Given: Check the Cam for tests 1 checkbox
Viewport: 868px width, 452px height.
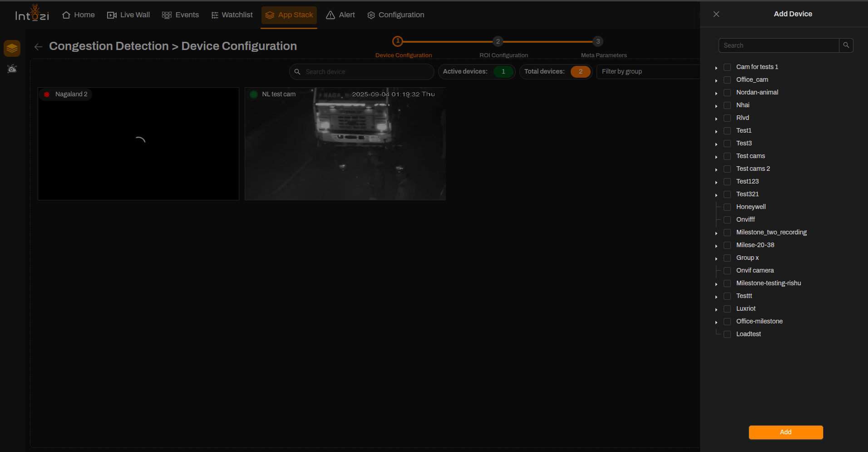Looking at the screenshot, I should tap(727, 67).
